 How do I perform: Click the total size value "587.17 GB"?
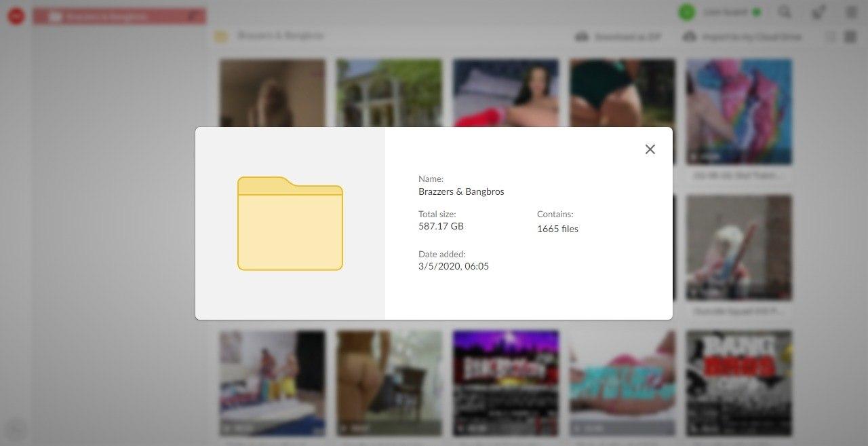(441, 226)
